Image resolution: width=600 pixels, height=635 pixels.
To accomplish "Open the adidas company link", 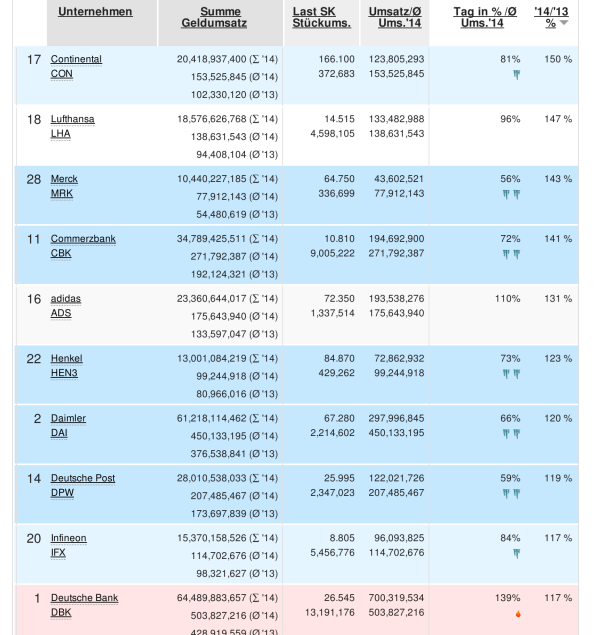I will pos(66,299).
